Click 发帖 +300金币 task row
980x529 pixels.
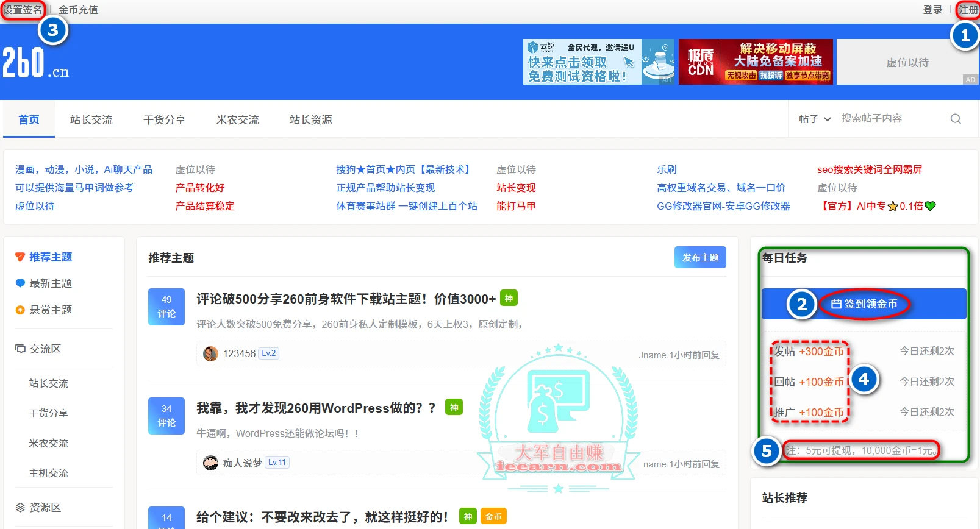[x=864, y=351]
